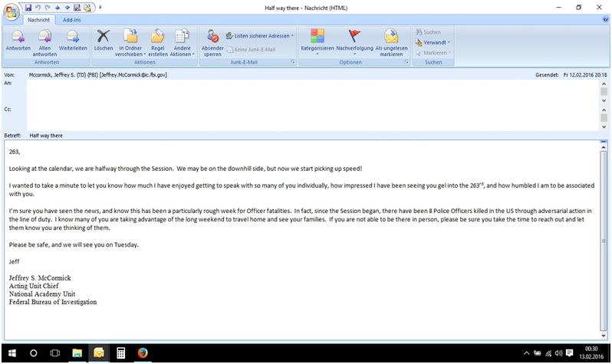This screenshot has height=364, width=612.
Task: Open the Junk-E-Mail options dialog launcher
Action: click(x=293, y=62)
